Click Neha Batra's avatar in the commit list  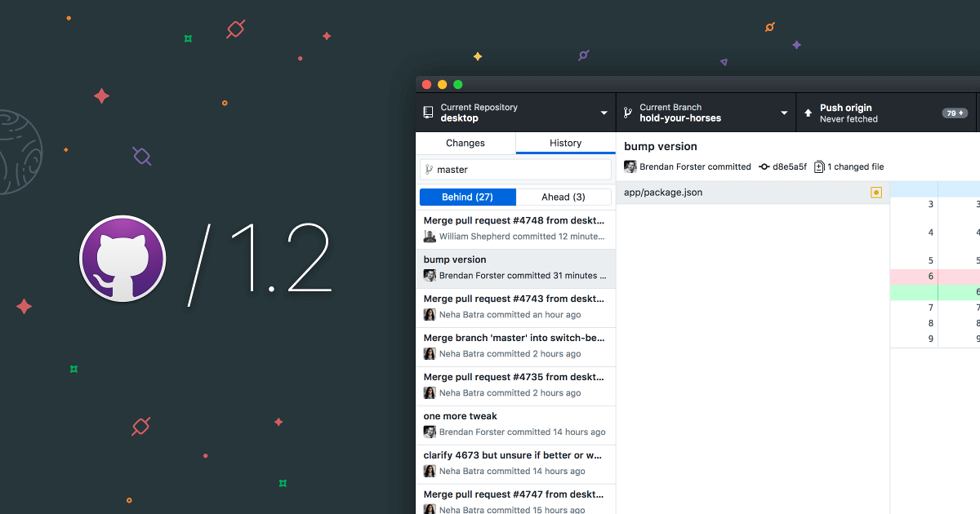pyautogui.click(x=429, y=314)
